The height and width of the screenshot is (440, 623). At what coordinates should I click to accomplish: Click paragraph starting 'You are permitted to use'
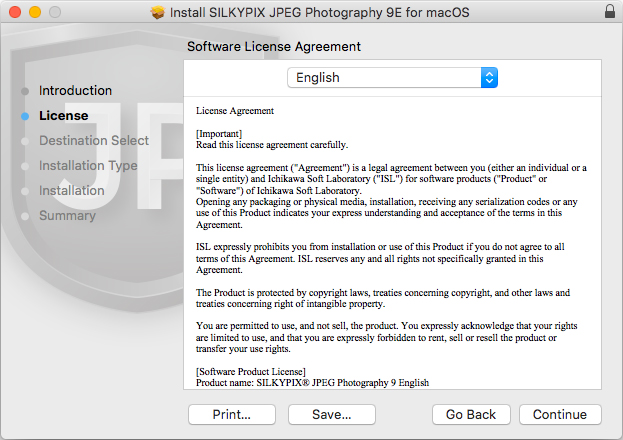[x=386, y=337]
